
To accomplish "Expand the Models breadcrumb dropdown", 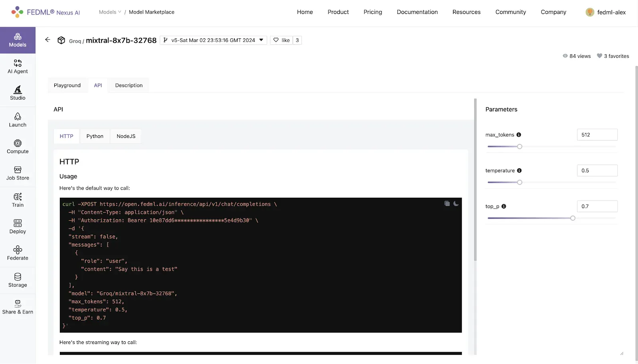I will click(x=110, y=12).
